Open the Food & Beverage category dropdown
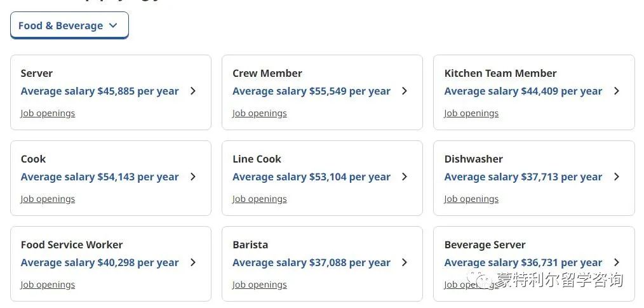 69,25
